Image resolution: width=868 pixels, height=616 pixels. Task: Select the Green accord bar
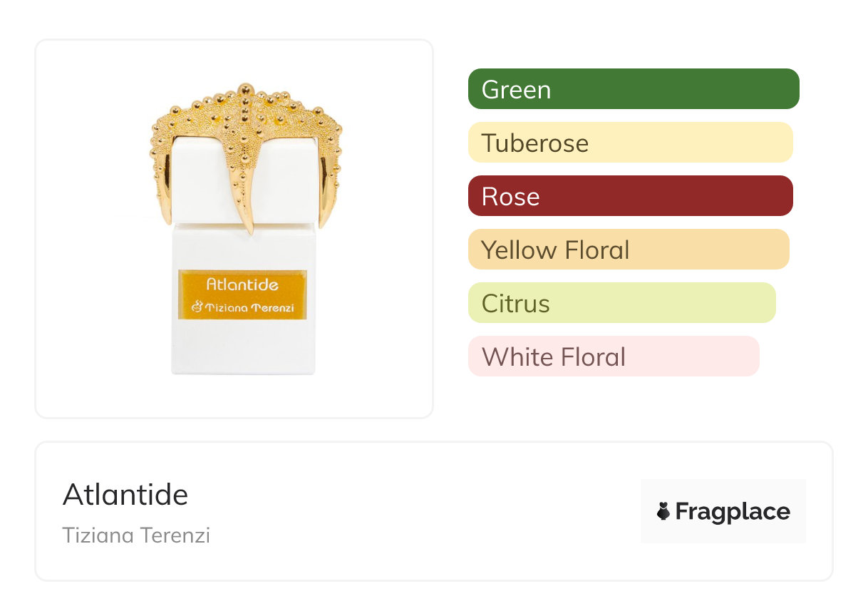(x=634, y=89)
